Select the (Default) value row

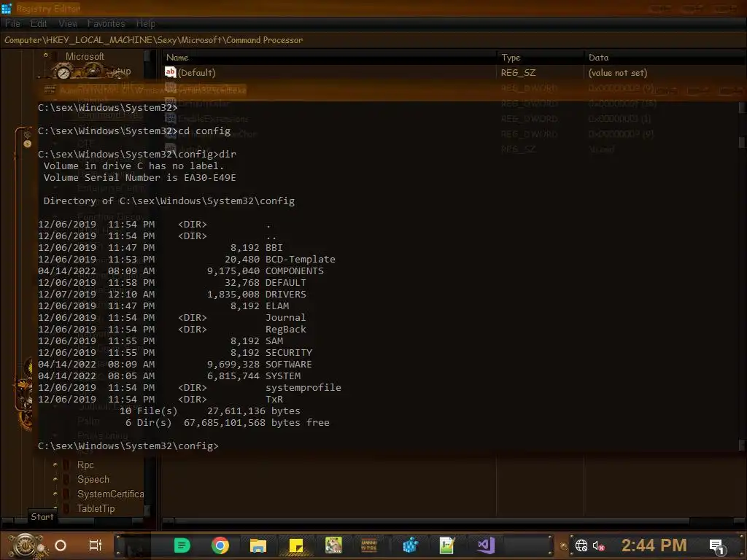[x=454, y=72]
